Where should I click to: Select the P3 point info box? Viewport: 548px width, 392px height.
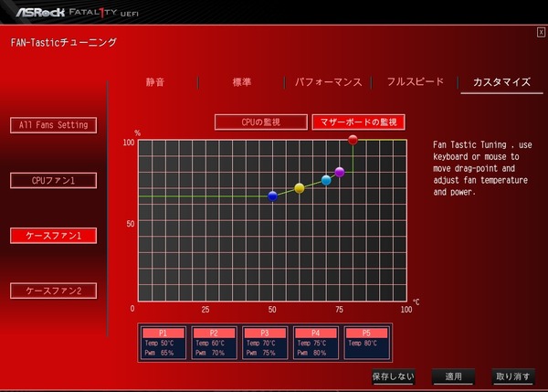(265, 343)
